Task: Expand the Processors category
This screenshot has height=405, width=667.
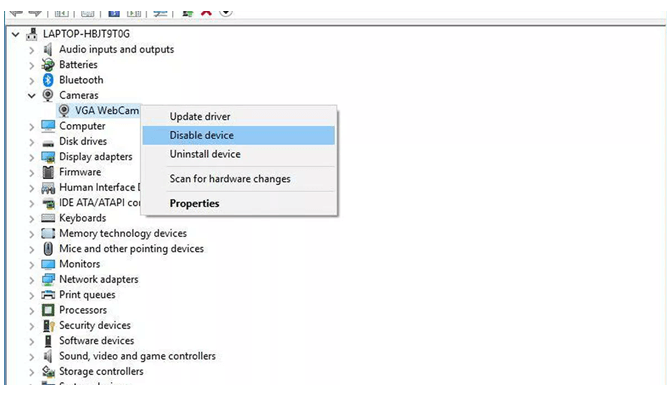Action: pos(31,311)
